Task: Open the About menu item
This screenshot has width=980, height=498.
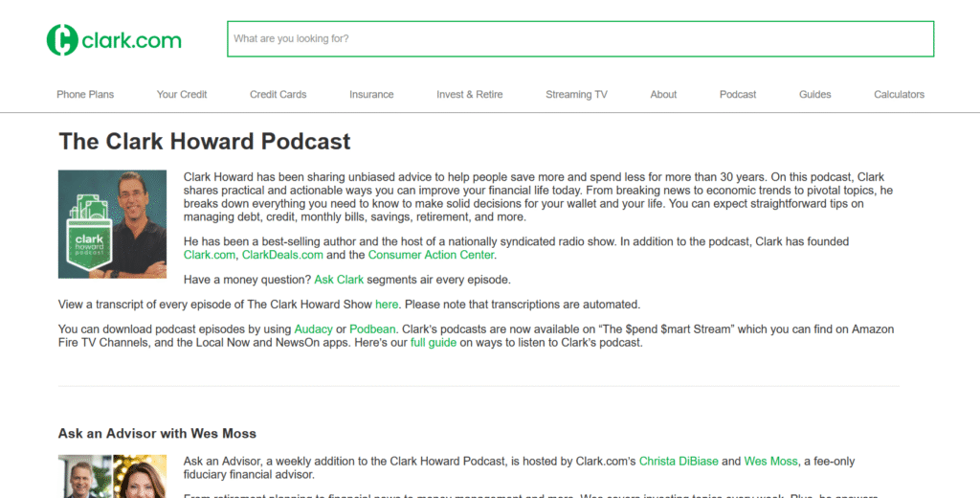Action: point(663,95)
